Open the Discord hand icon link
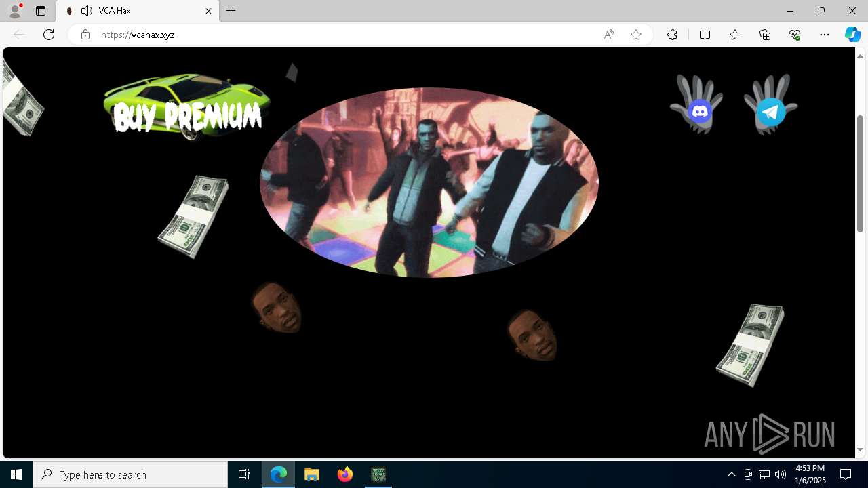 coord(696,105)
